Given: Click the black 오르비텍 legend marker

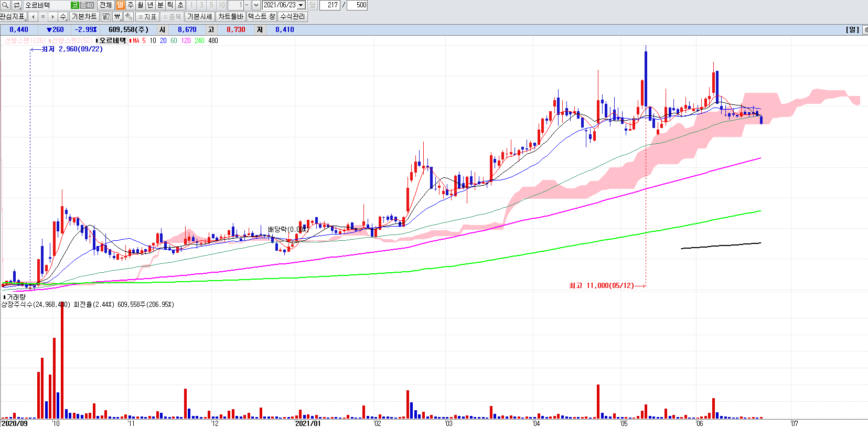Looking at the screenshot, I should pos(97,40).
